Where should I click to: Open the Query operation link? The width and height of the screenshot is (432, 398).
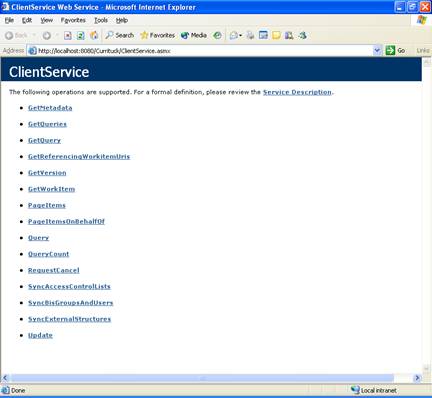[x=38, y=238]
